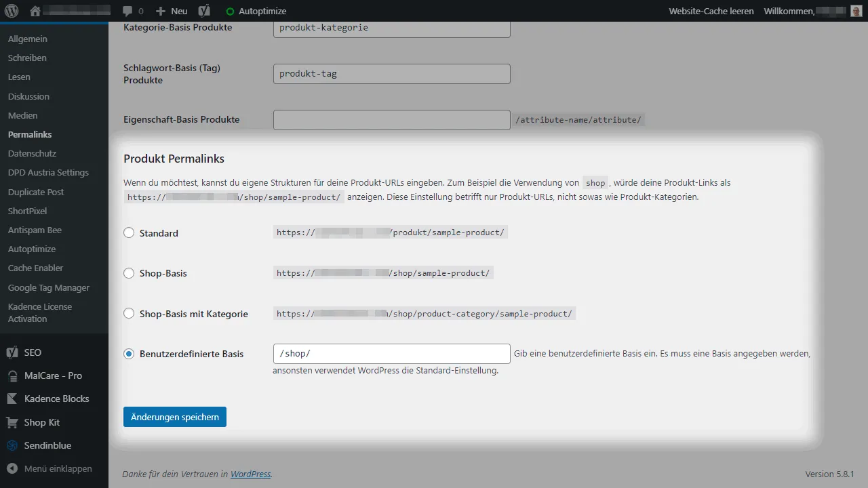Click Änderungen speichern button
Viewport: 868px width, 488px height.
coord(175,417)
